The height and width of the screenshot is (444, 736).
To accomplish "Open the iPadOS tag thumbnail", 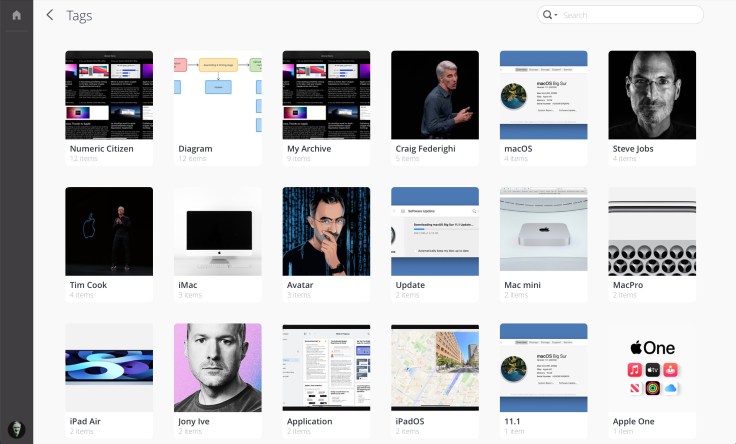I will click(435, 367).
